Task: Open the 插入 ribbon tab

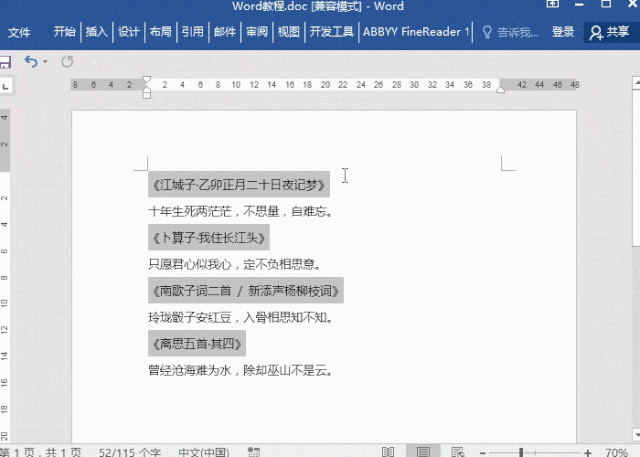Action: [96, 32]
